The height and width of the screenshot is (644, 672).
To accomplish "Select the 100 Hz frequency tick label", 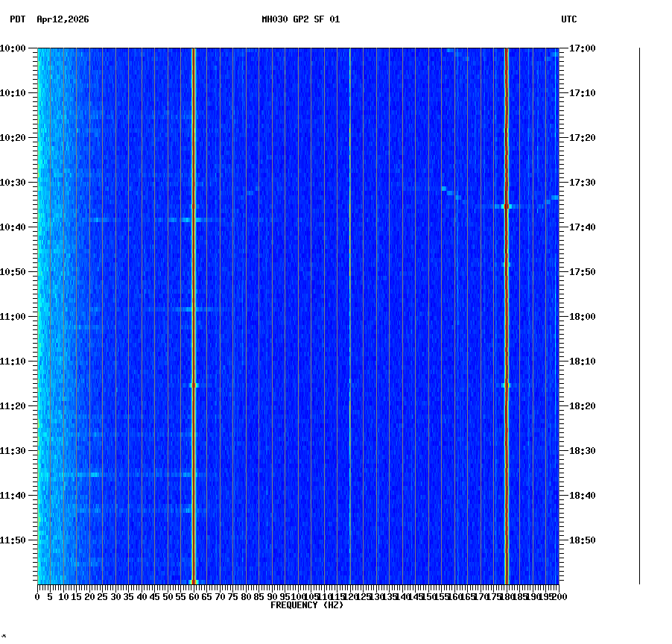I will pos(297,596).
